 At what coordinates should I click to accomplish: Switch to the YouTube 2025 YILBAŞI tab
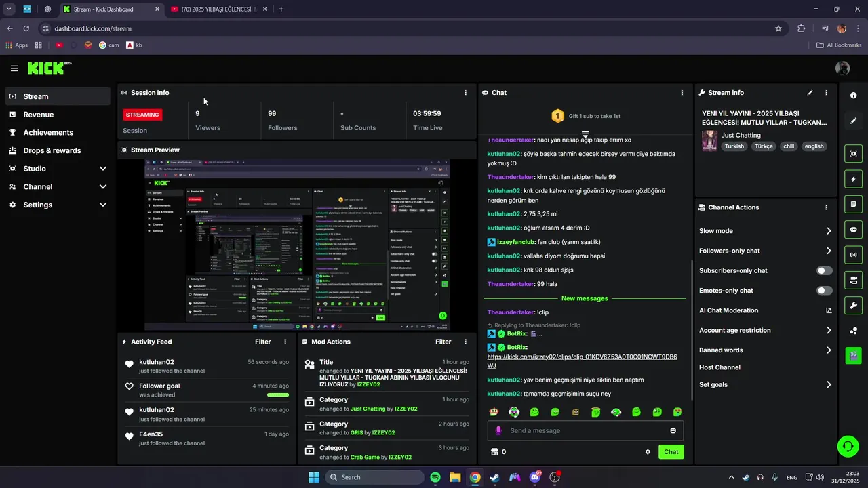click(218, 9)
